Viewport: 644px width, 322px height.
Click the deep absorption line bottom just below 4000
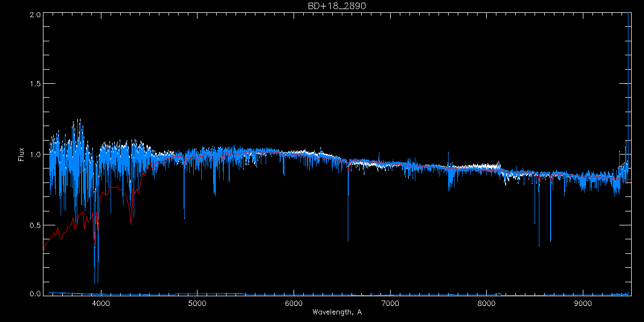95,282
